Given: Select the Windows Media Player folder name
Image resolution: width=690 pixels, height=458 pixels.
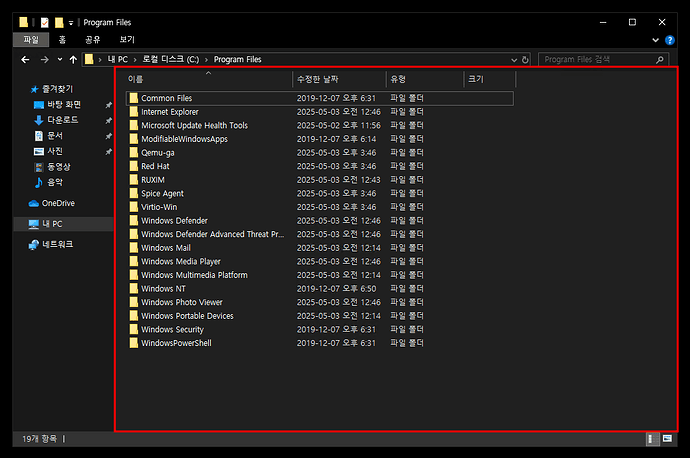Looking at the screenshot, I should [181, 261].
